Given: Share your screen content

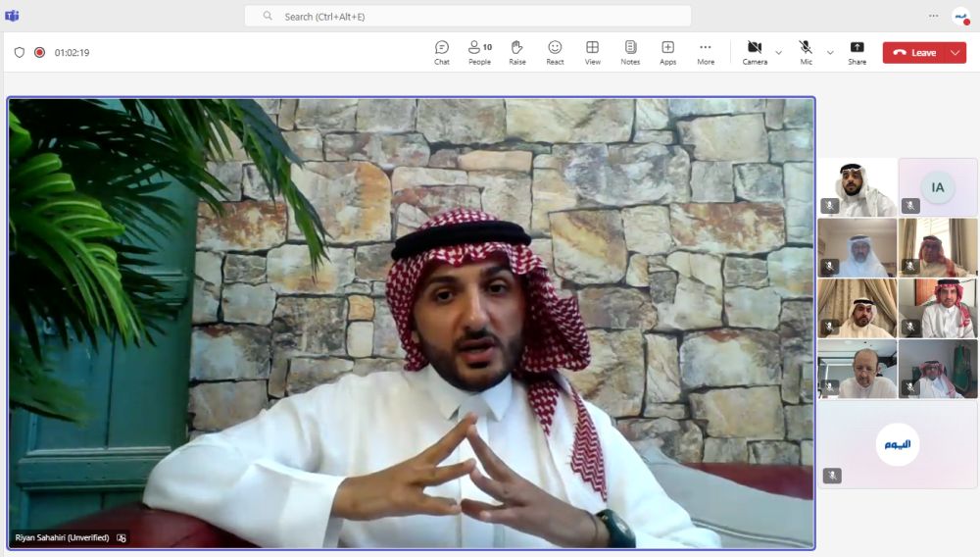Looking at the screenshot, I should (857, 52).
